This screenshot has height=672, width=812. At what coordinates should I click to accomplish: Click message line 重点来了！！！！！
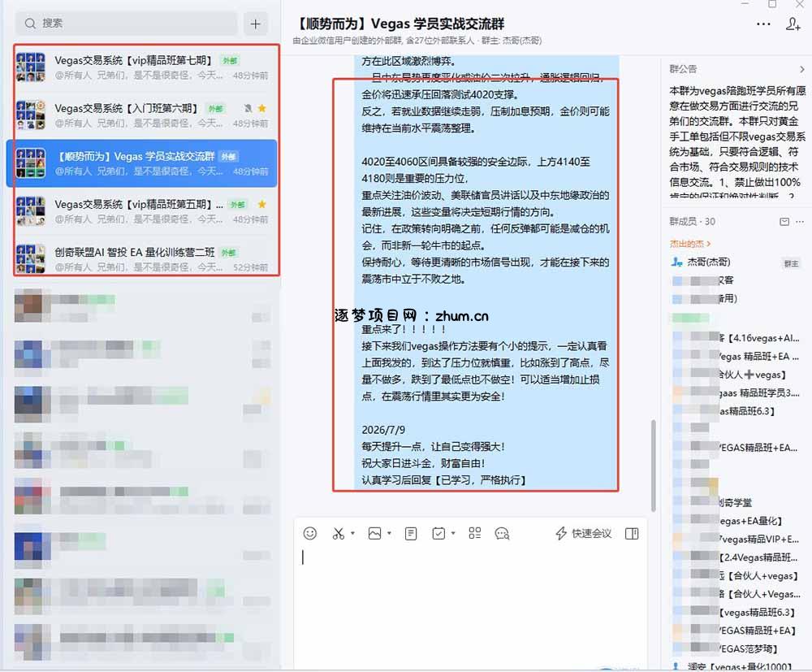tap(404, 330)
